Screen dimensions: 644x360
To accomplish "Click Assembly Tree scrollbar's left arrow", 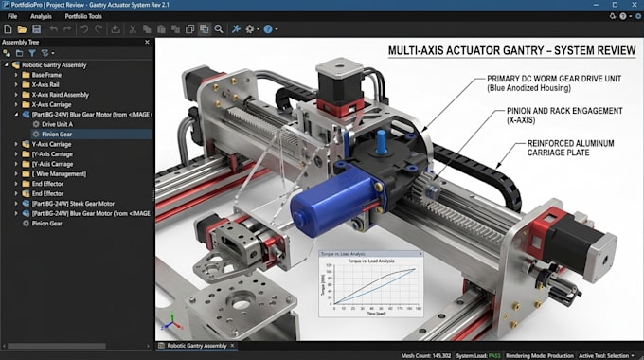I will pyautogui.click(x=4, y=346).
